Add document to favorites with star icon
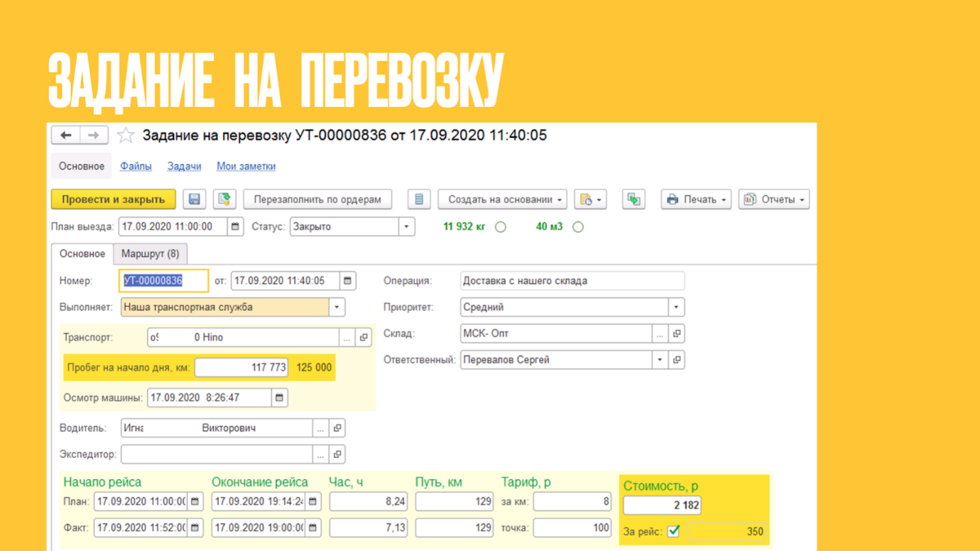This screenshot has width=980, height=551. 126,135
